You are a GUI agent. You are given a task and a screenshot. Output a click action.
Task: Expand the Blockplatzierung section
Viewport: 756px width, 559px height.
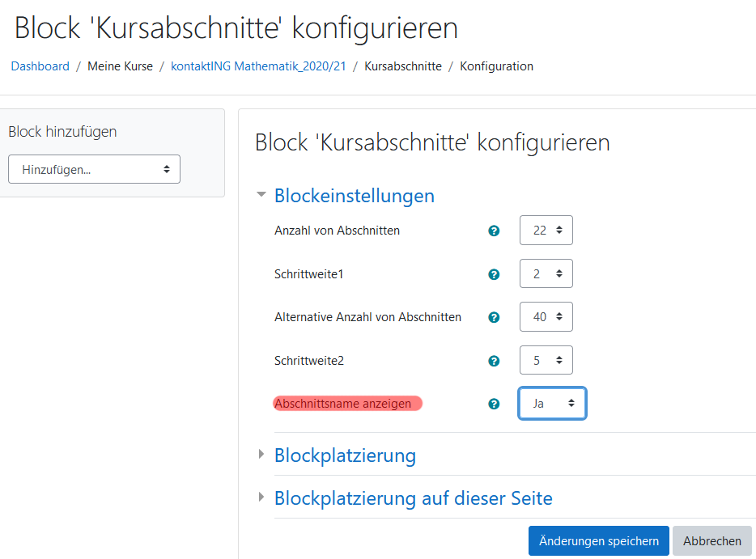pos(345,455)
